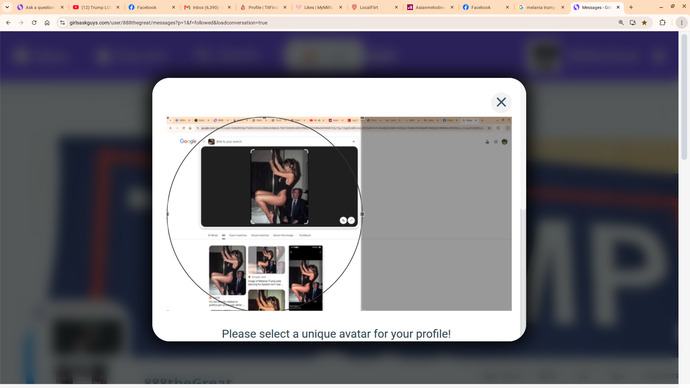This screenshot has width=690, height=388.
Task: Go back to the previous page
Action: [x=8, y=22]
